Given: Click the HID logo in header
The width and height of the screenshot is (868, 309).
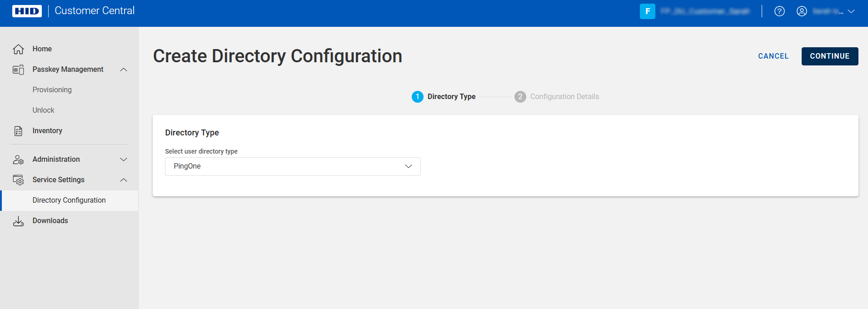Looking at the screenshot, I should pyautogui.click(x=27, y=11).
